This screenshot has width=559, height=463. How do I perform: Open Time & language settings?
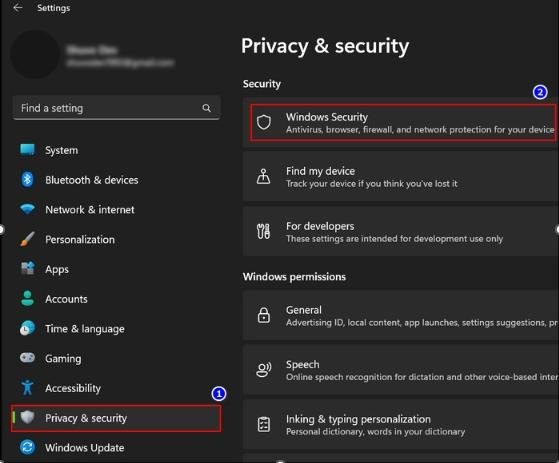pyautogui.click(x=117, y=328)
